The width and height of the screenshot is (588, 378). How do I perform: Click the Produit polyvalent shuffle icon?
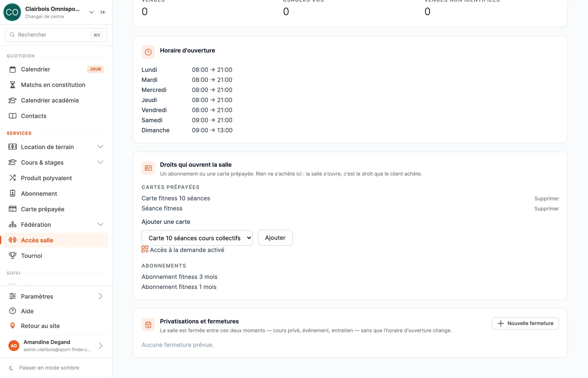click(x=13, y=178)
